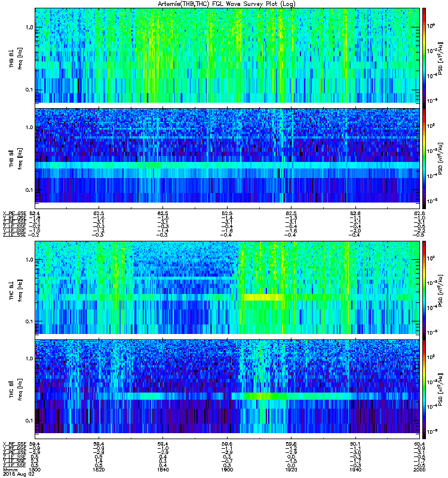
Task: Click the 62.4 X_RE_GSE value
Action: click(35, 213)
